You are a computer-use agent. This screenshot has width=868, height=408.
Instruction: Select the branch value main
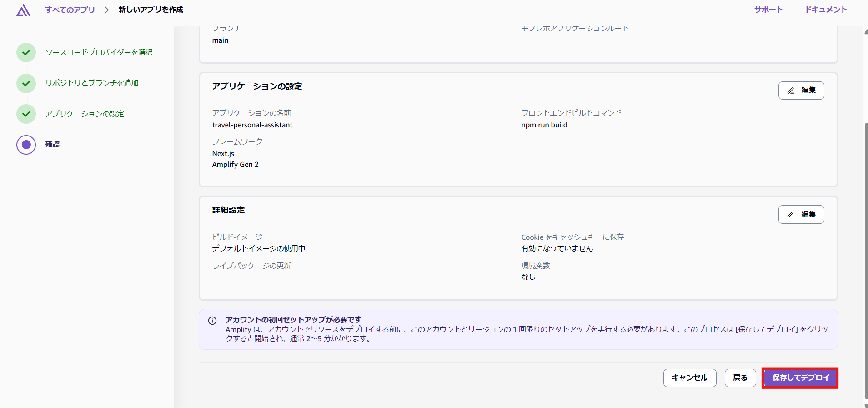[221, 40]
